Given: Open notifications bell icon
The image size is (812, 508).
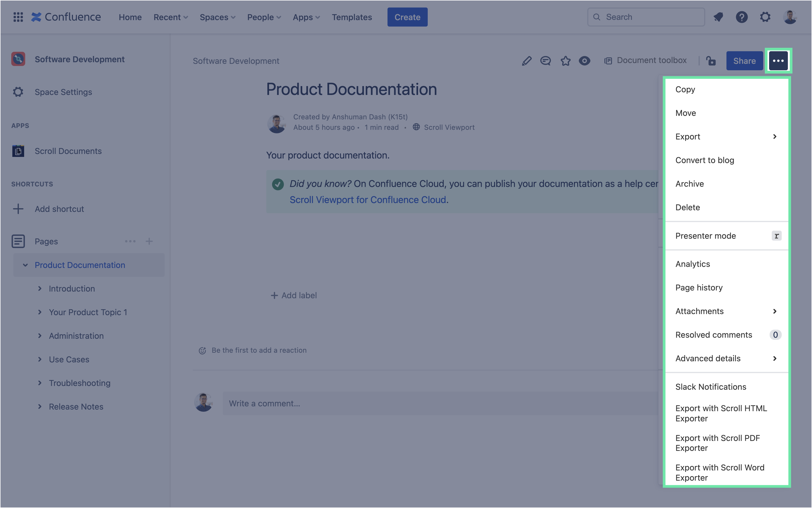Looking at the screenshot, I should [718, 17].
